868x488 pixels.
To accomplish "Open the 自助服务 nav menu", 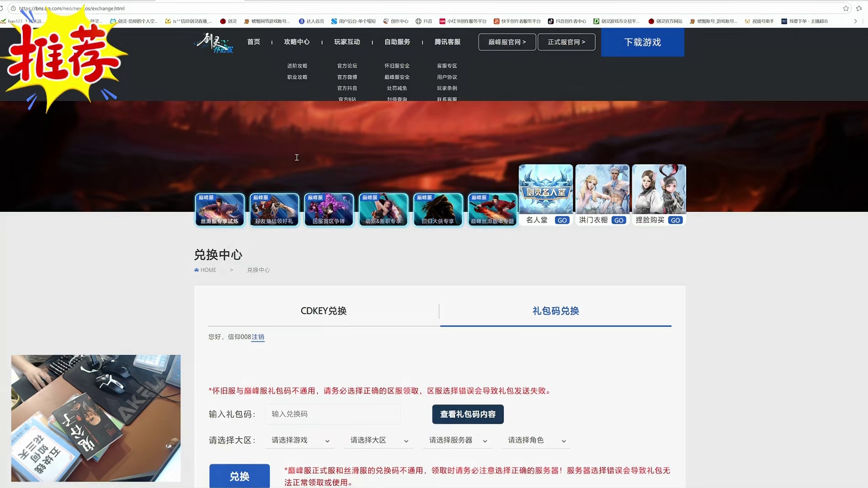I will tap(397, 42).
